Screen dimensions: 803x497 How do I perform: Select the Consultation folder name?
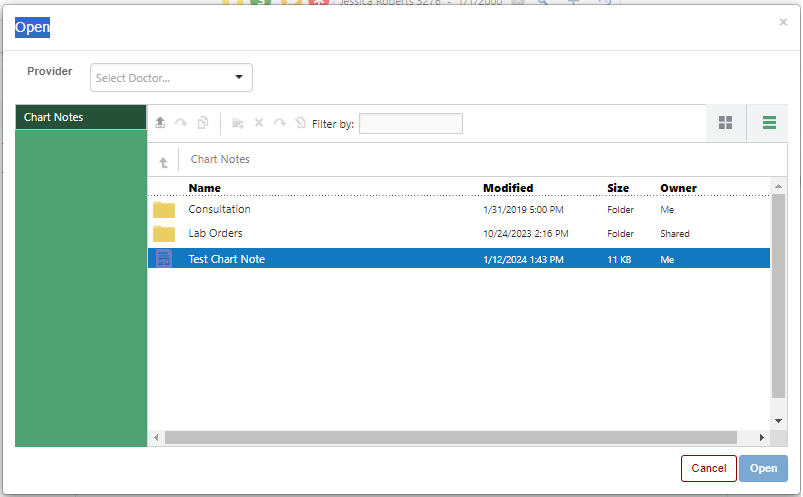pyautogui.click(x=219, y=209)
